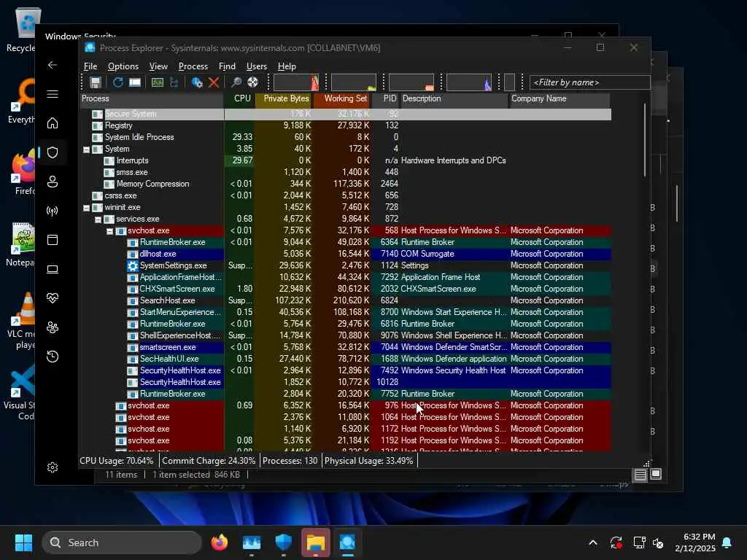Click the Save toolbar icon in Process Explorer

[96, 82]
